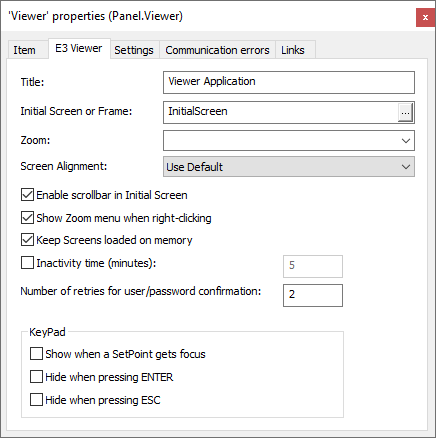
Task: Click the inactivity minutes value box
Action: tap(313, 266)
